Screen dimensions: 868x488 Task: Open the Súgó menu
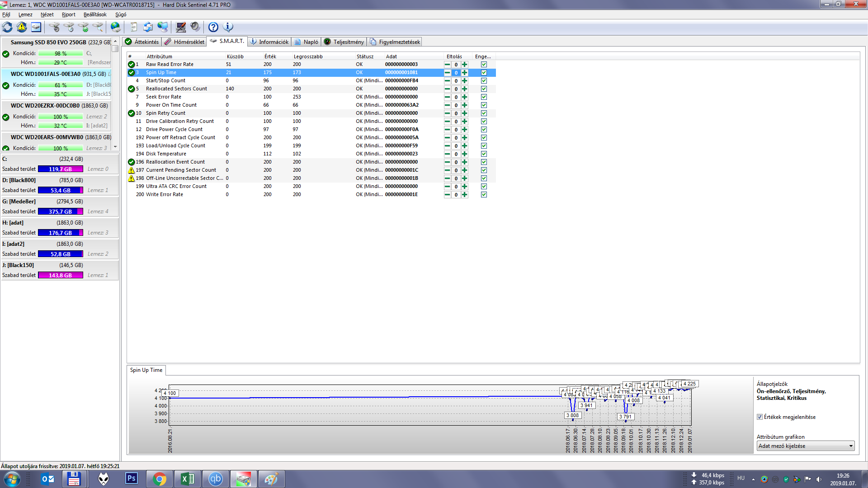[121, 14]
